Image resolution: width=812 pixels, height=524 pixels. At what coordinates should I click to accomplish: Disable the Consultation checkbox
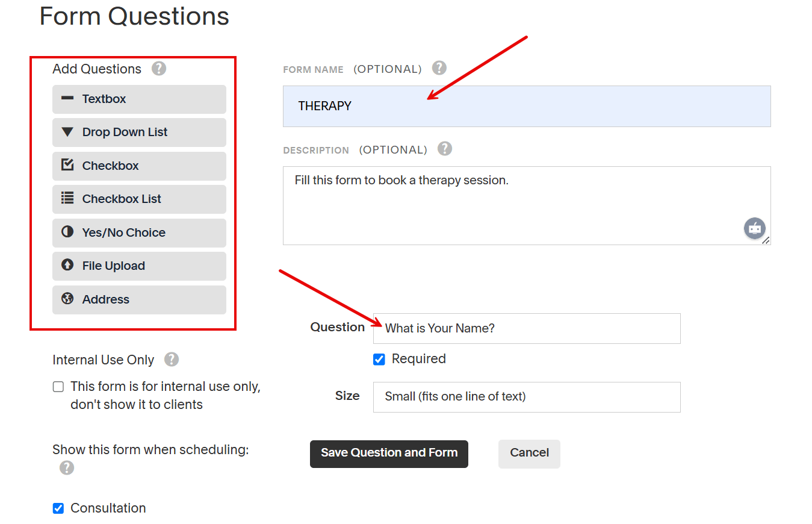pos(58,508)
